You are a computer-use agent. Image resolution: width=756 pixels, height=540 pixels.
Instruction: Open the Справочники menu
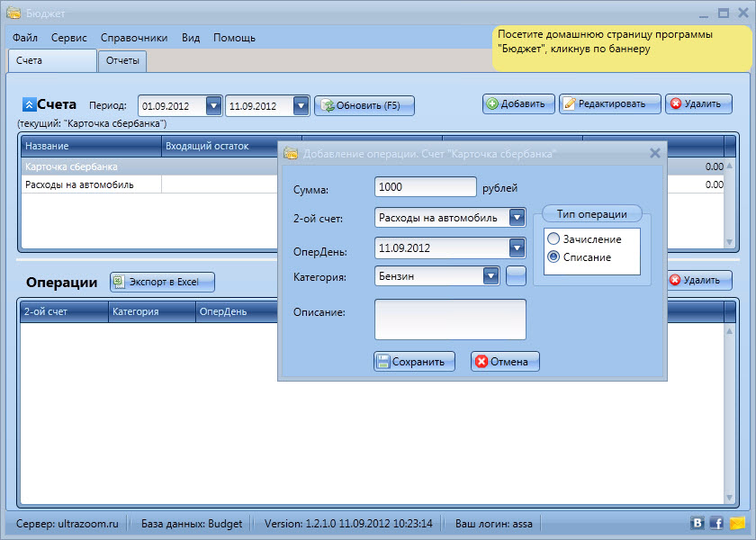pos(134,38)
